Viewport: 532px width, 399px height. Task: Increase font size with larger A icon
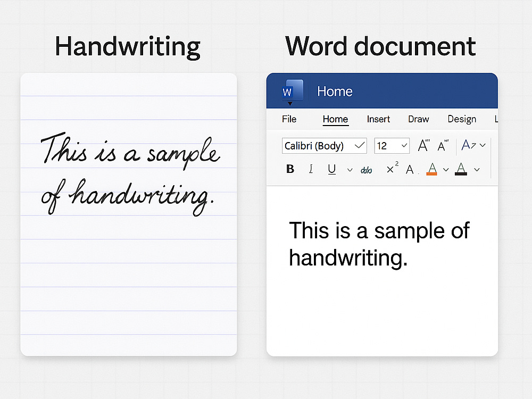tap(423, 146)
